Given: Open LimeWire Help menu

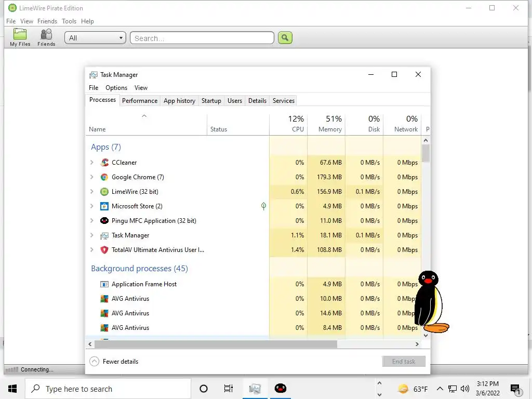Looking at the screenshot, I should (87, 21).
